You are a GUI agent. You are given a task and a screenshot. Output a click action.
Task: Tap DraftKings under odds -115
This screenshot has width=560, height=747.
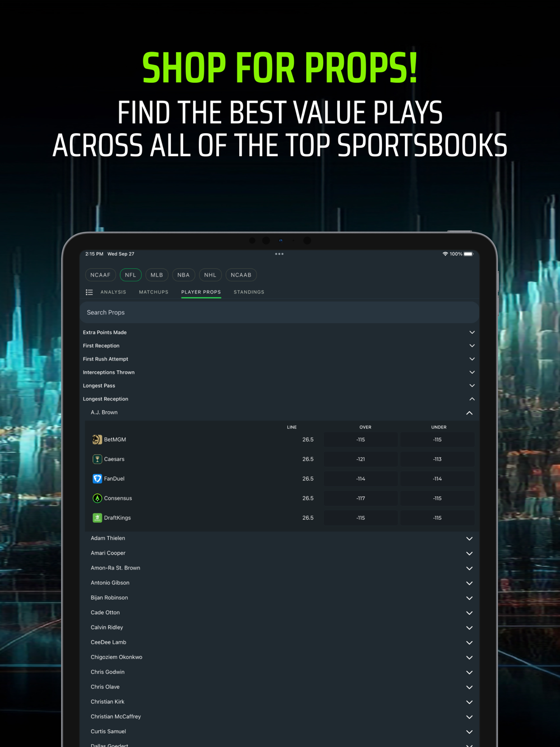tap(437, 518)
